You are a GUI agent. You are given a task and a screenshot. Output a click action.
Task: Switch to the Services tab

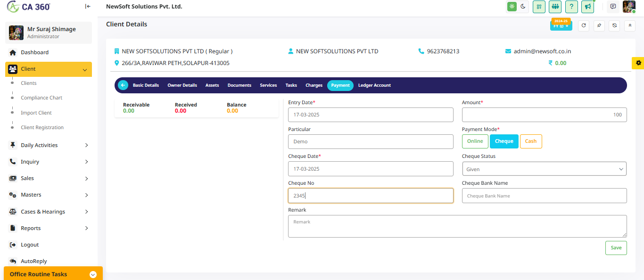tap(268, 85)
